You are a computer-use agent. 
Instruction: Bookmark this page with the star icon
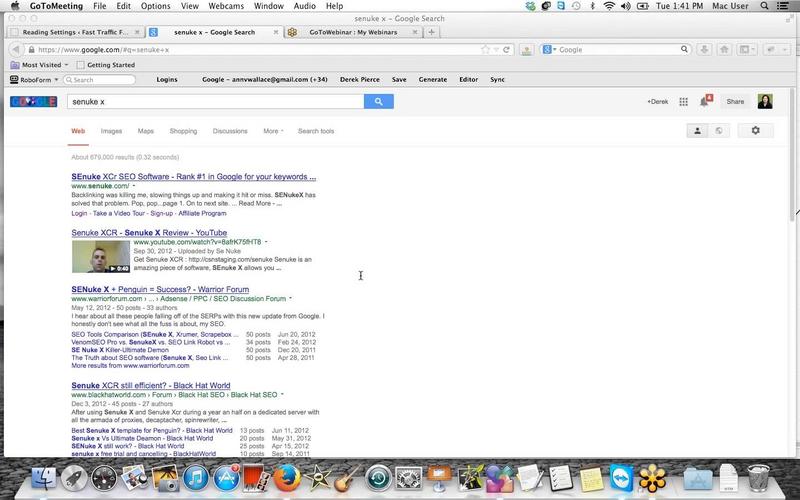pos(485,49)
